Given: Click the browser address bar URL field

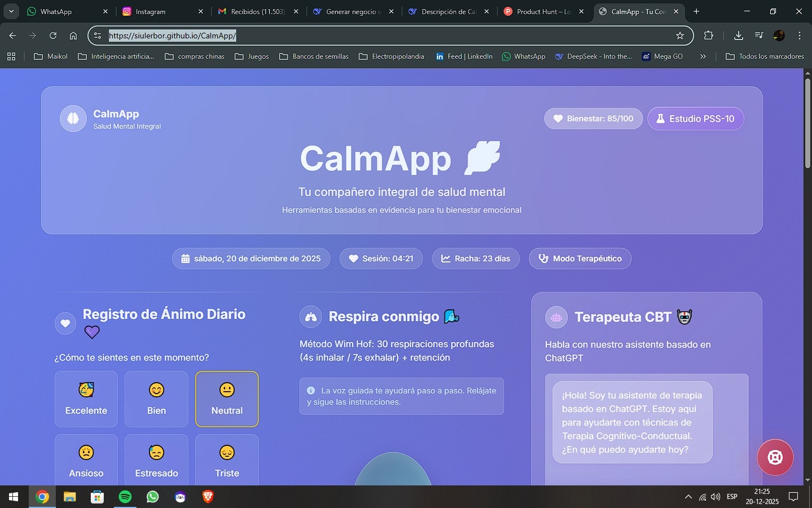Looking at the screenshot, I should (226, 36).
